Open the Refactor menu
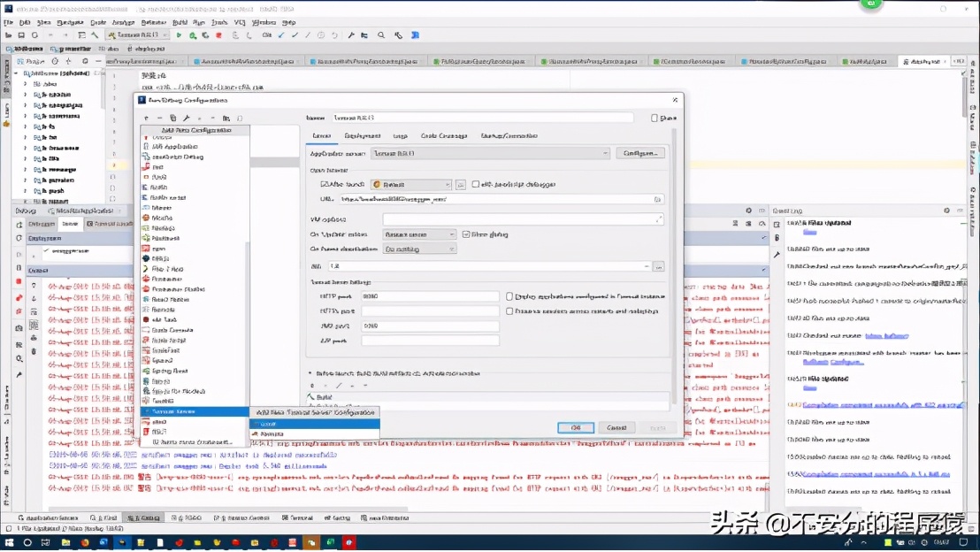This screenshot has width=980, height=552. point(154,22)
